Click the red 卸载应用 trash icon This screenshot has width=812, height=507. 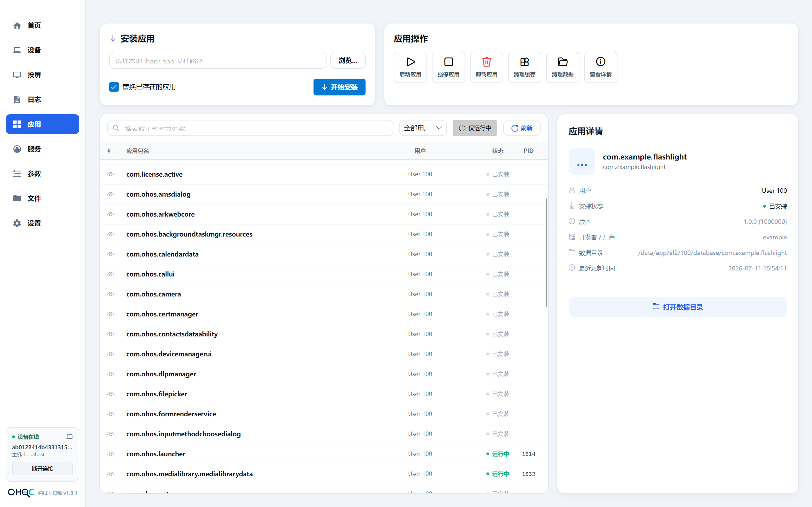click(486, 62)
